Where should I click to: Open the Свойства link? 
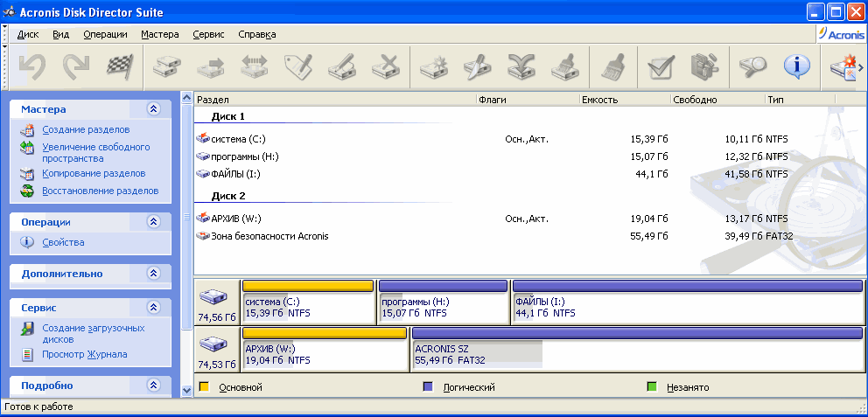tap(63, 242)
